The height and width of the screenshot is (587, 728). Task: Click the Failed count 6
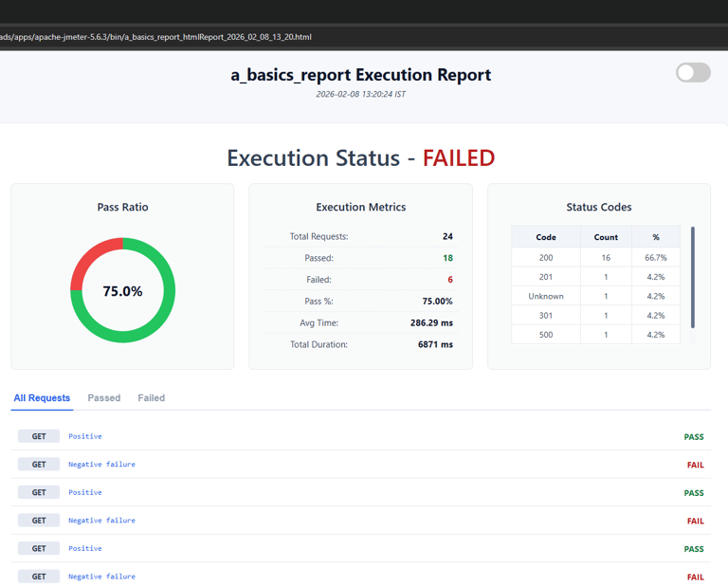coord(450,280)
